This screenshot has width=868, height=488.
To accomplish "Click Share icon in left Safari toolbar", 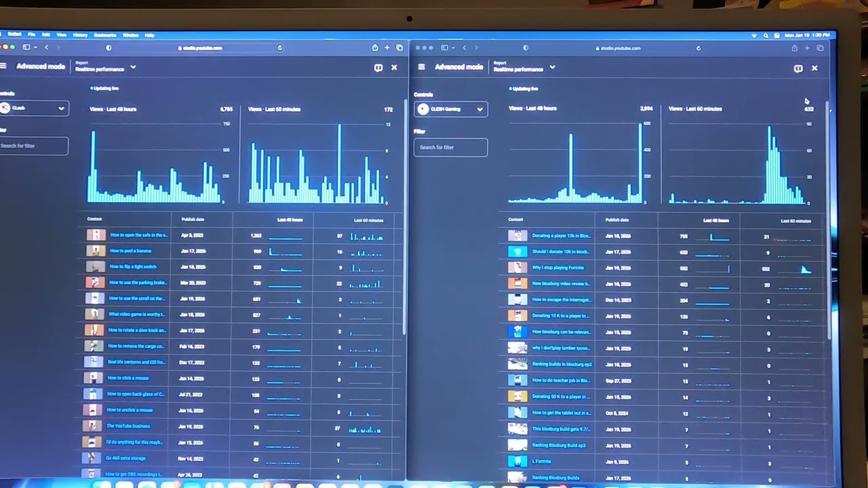I will click(x=375, y=47).
